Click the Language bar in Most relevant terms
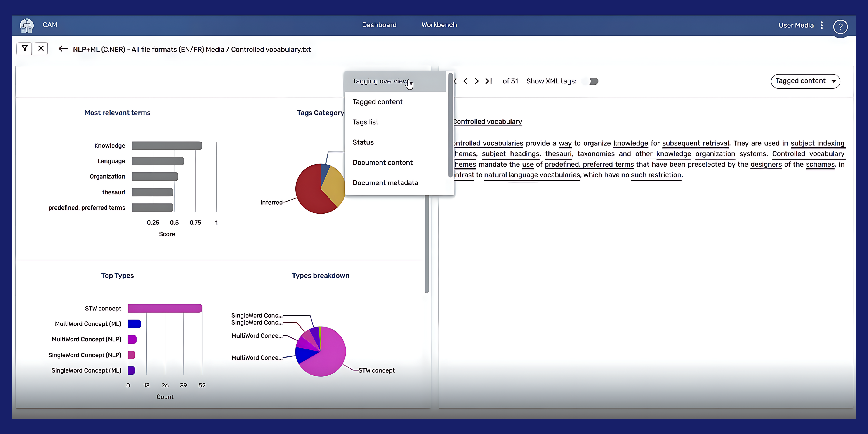868x434 pixels. [158, 161]
